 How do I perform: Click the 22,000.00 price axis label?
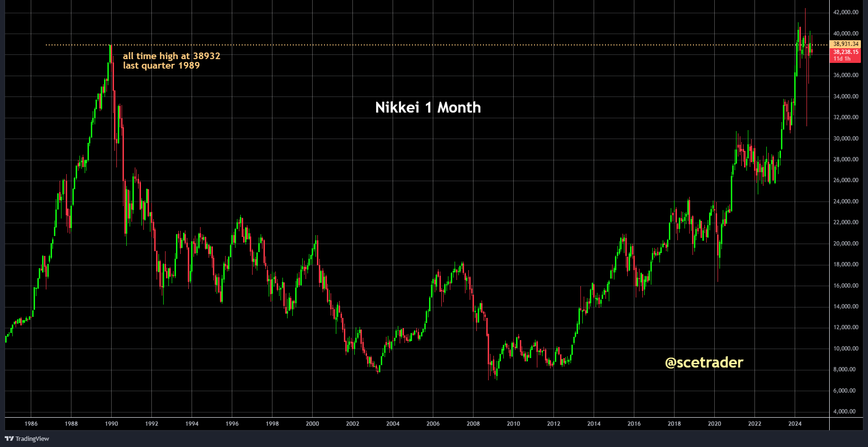click(x=846, y=222)
